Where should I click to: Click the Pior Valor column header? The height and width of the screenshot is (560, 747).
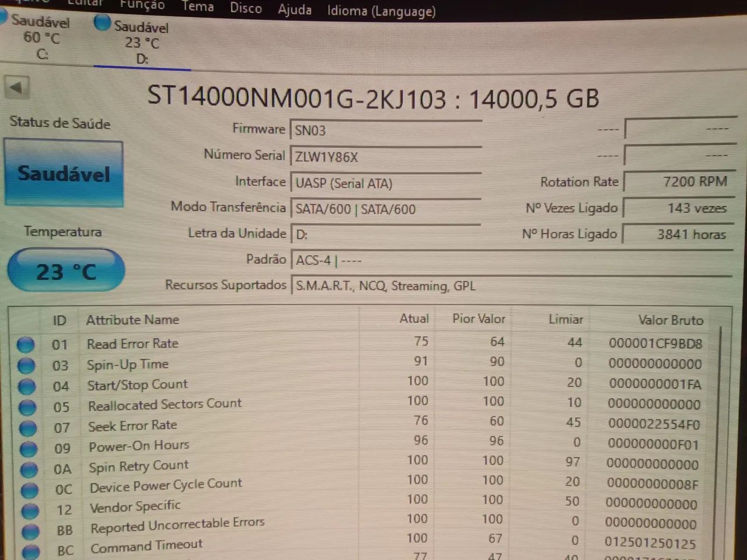(479, 318)
